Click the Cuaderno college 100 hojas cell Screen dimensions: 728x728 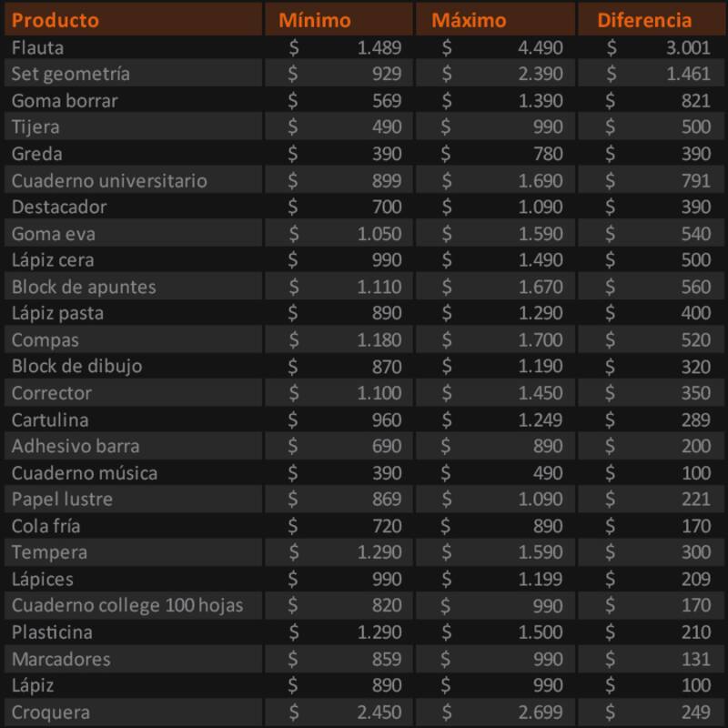[127, 605]
